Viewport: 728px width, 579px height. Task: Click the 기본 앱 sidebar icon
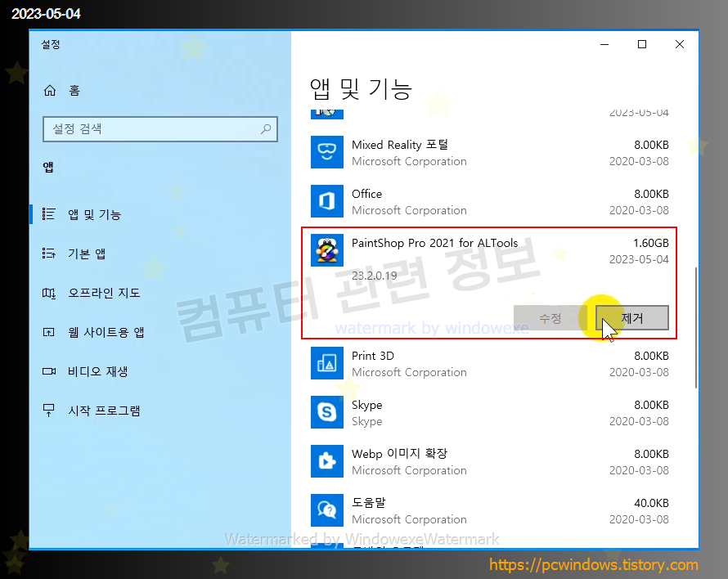pyautogui.click(x=49, y=254)
